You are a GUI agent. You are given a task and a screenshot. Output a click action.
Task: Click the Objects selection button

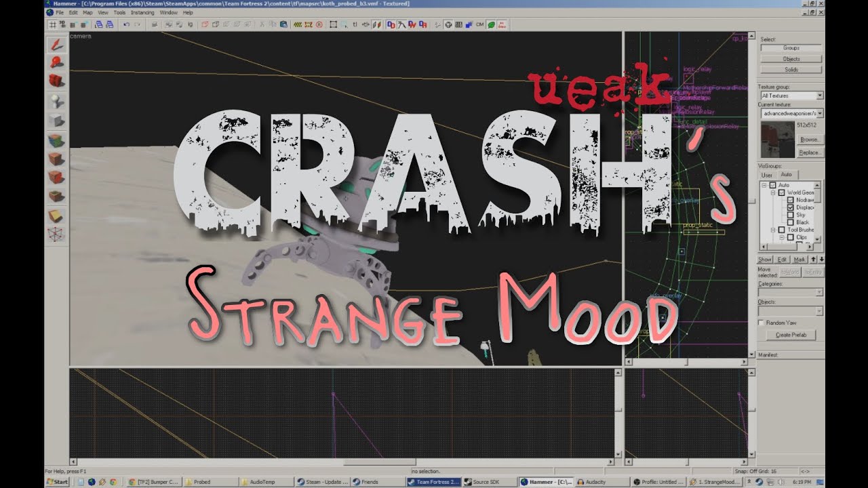[791, 59]
